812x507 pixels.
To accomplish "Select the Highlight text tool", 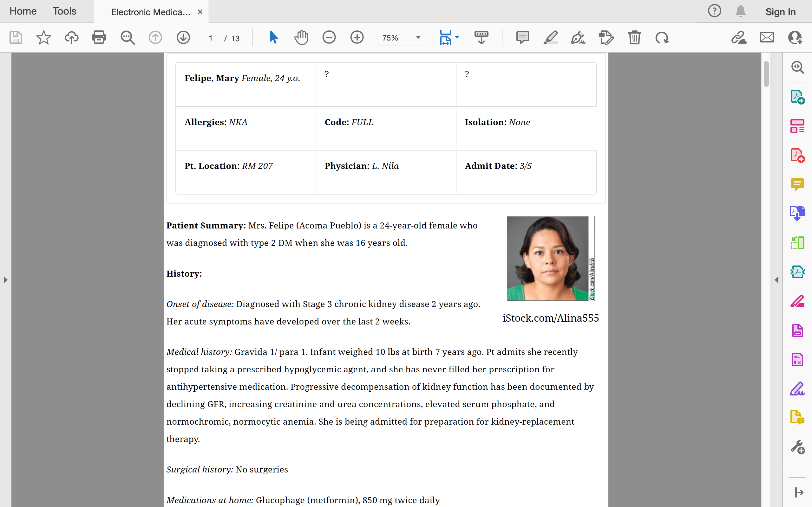I will click(550, 37).
